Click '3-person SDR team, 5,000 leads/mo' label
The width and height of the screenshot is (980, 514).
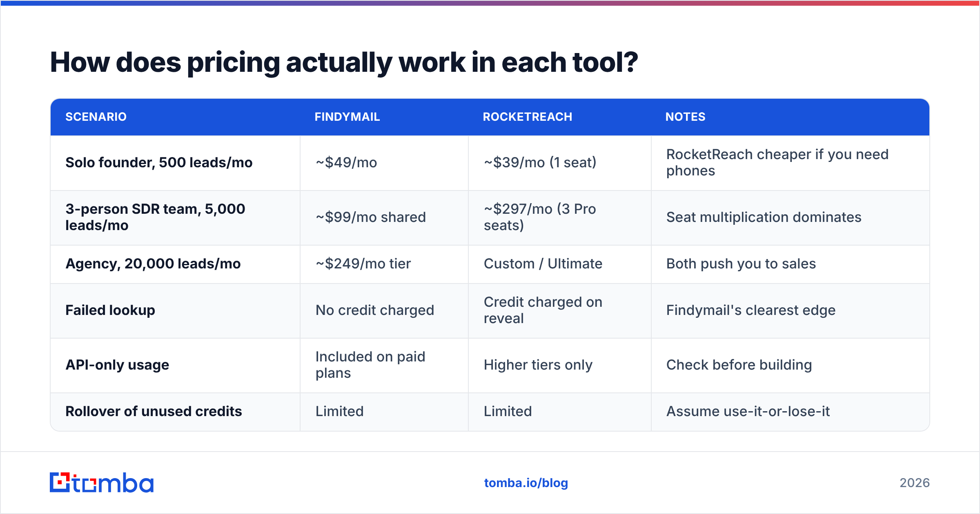(155, 217)
